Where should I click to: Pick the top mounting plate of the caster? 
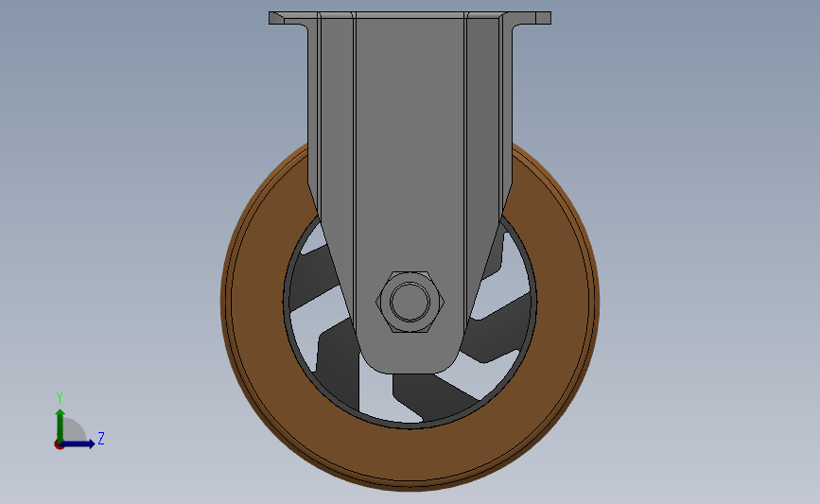[410, 18]
